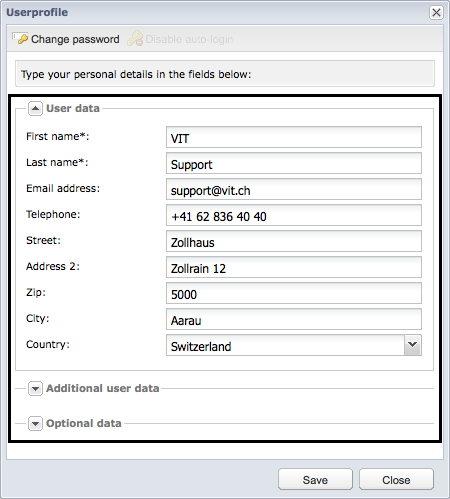Click the Change password toolbar label
450x499 pixels.
[x=75, y=39]
